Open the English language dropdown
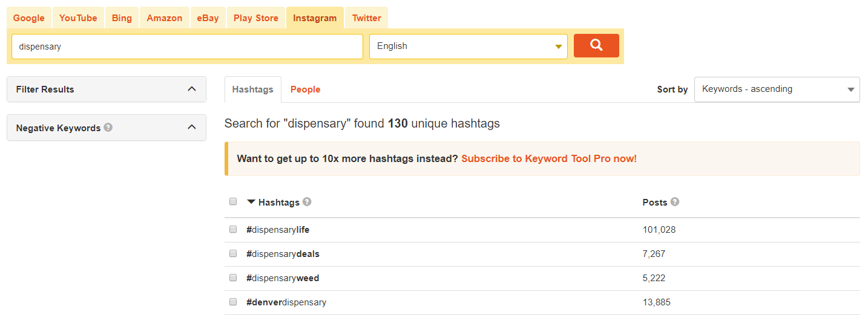The width and height of the screenshot is (868, 315). click(468, 47)
